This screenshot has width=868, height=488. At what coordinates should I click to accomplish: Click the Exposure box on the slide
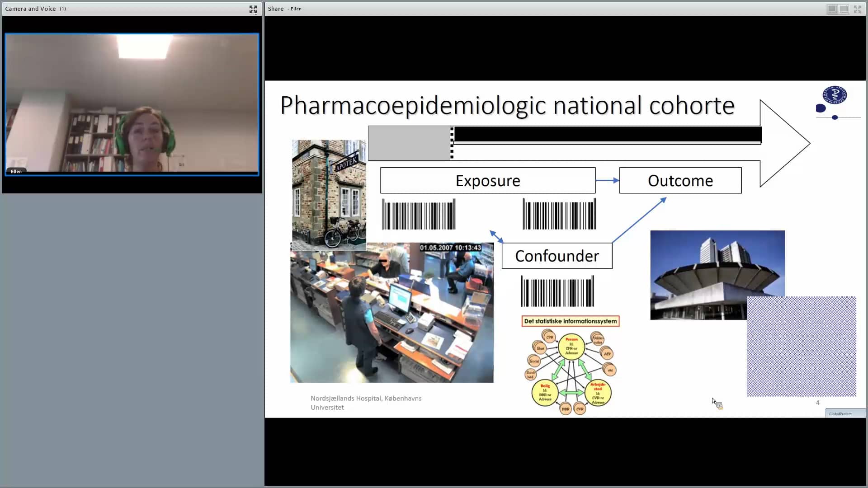tap(488, 180)
